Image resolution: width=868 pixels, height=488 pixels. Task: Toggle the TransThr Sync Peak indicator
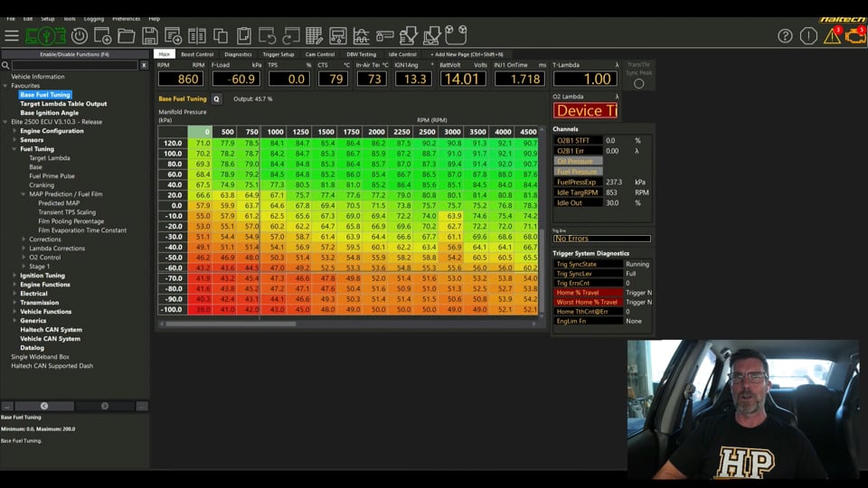tap(638, 84)
